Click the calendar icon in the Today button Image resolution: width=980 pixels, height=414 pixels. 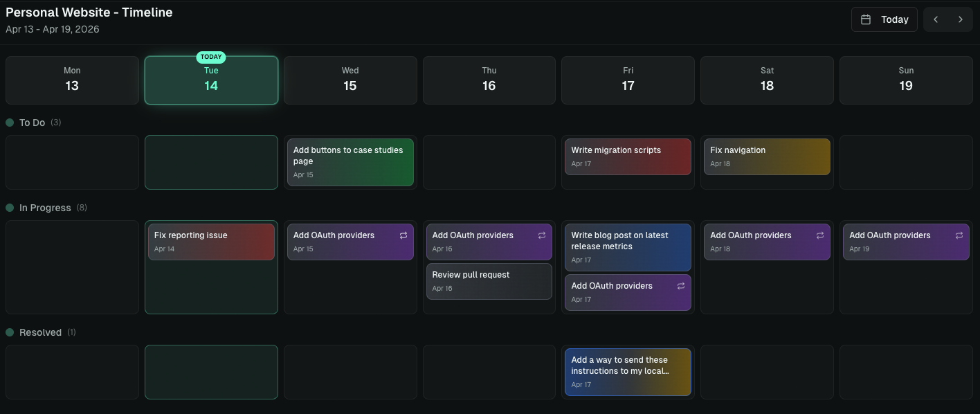[866, 19]
